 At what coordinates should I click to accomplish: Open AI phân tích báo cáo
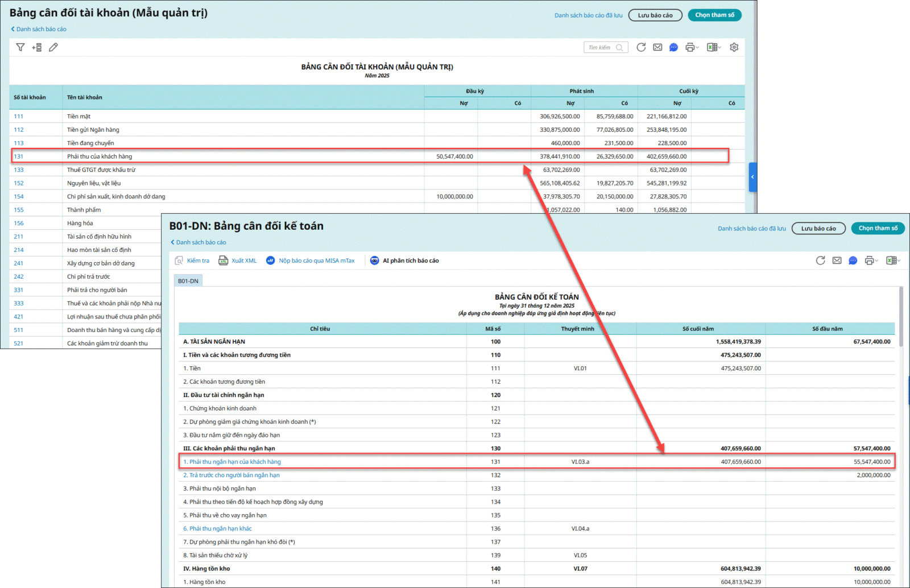tap(404, 260)
